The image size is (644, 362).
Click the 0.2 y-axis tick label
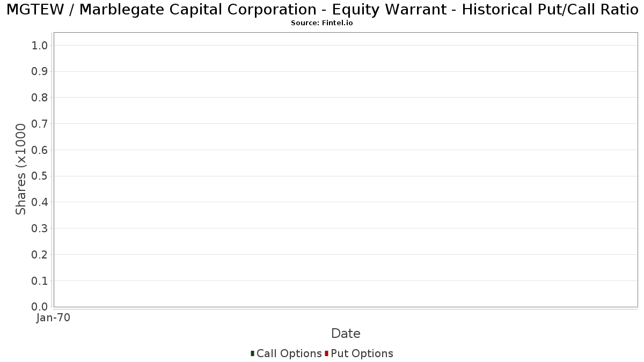[40, 255]
